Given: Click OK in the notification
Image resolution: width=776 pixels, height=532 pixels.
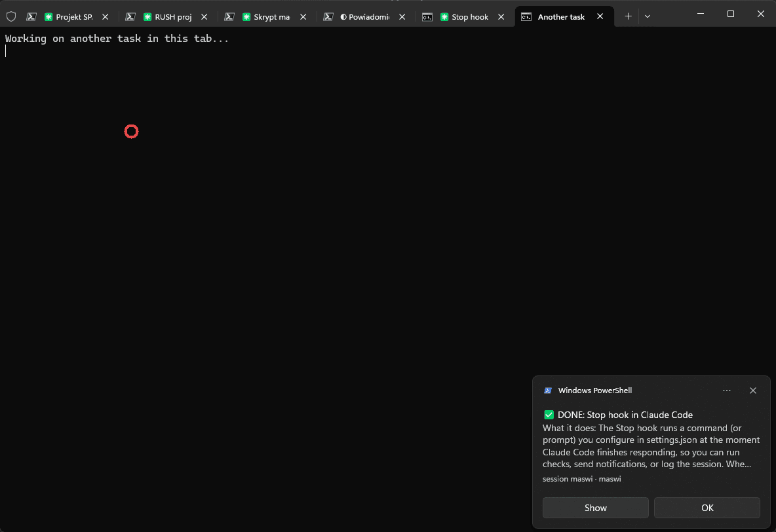Looking at the screenshot, I should pyautogui.click(x=707, y=508).
